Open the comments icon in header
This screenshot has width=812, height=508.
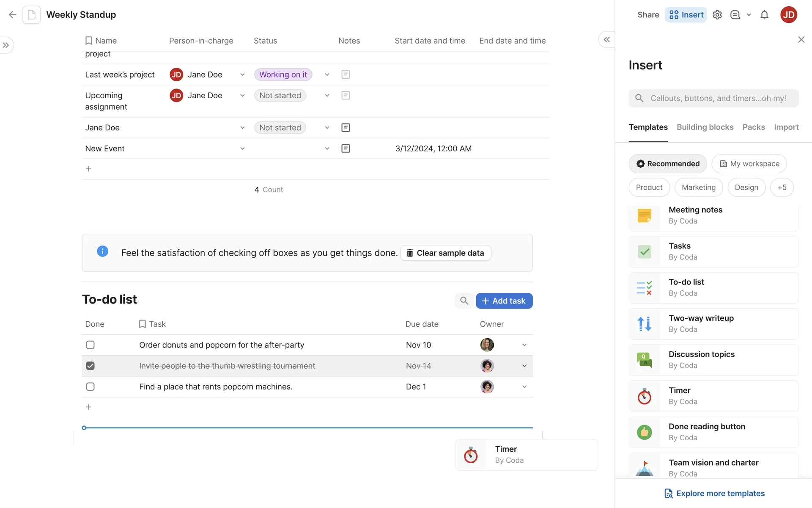click(735, 15)
